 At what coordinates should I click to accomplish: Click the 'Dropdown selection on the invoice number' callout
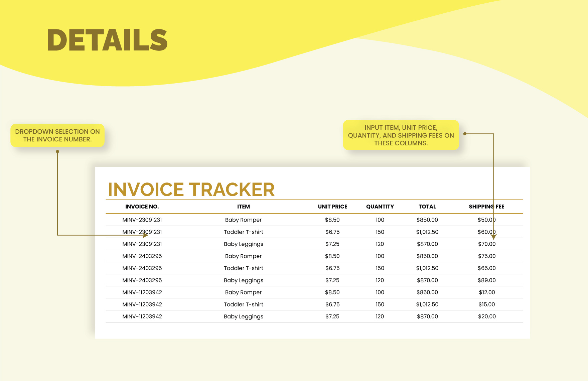click(57, 135)
